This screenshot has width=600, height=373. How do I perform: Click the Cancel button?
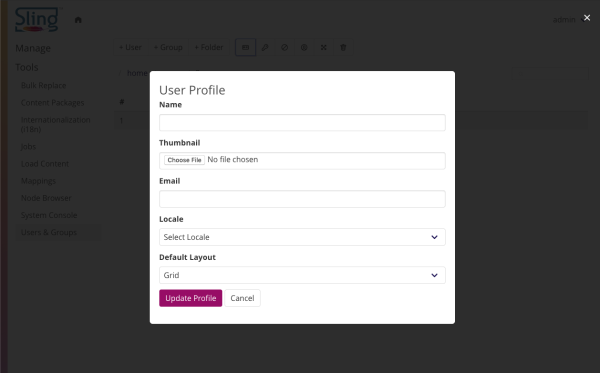point(242,298)
